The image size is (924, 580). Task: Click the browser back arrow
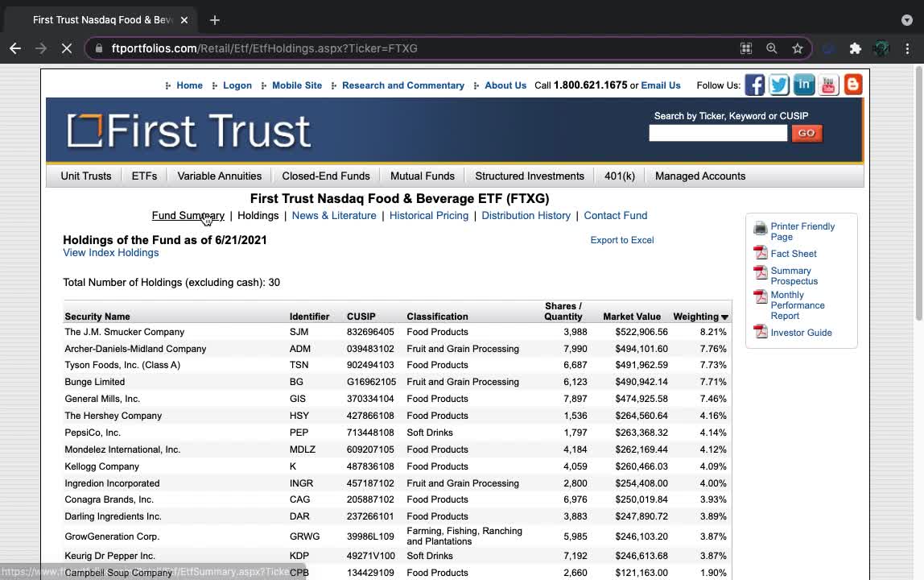click(x=15, y=48)
